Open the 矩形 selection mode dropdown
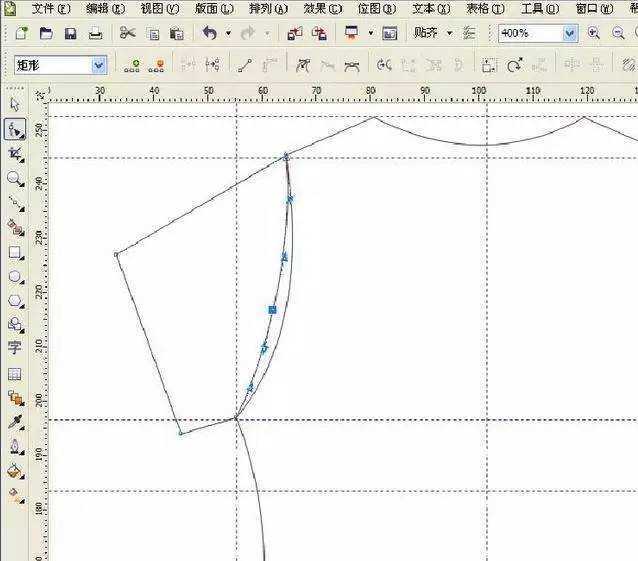This screenshot has width=638, height=561. click(98, 66)
